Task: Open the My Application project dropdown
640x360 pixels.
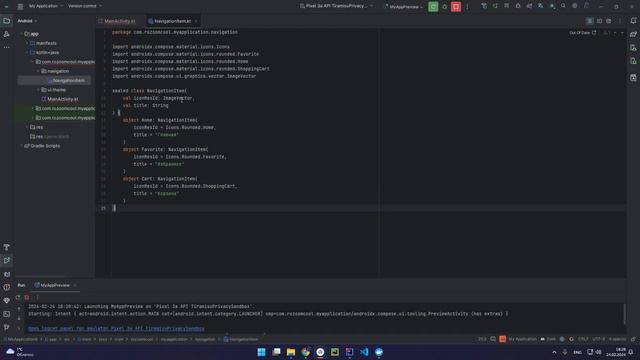Action: (x=46, y=6)
